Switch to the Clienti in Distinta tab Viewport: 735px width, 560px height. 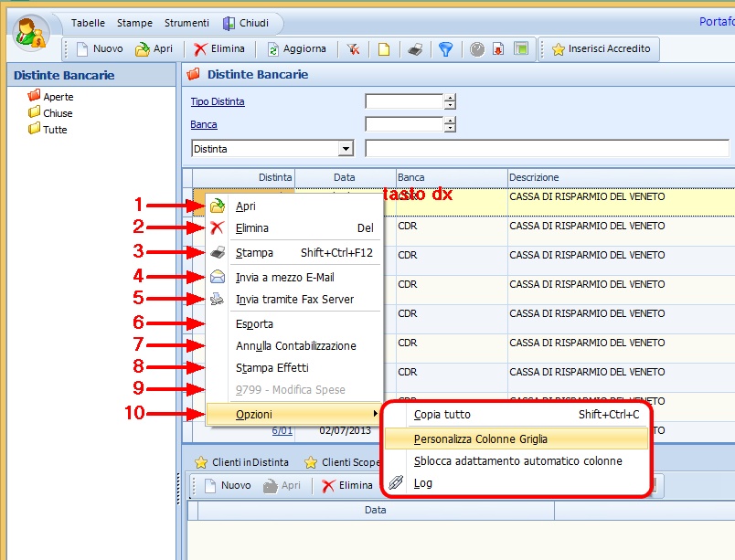pos(250,463)
